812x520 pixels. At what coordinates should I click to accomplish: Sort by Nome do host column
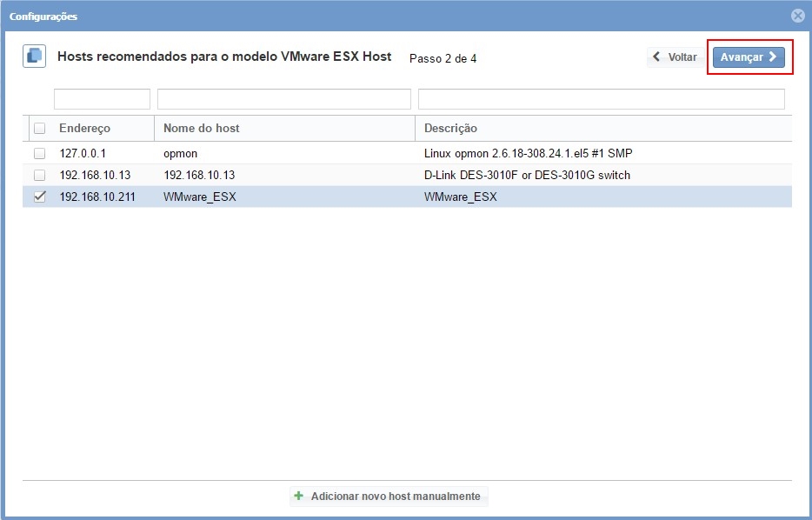(202, 129)
